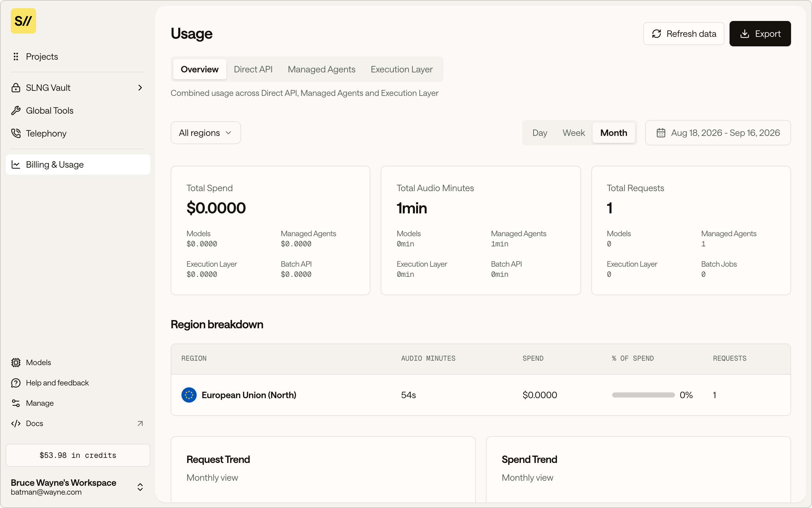The width and height of the screenshot is (812, 508).
Task: Click the Docs external link arrow
Action: (140, 423)
